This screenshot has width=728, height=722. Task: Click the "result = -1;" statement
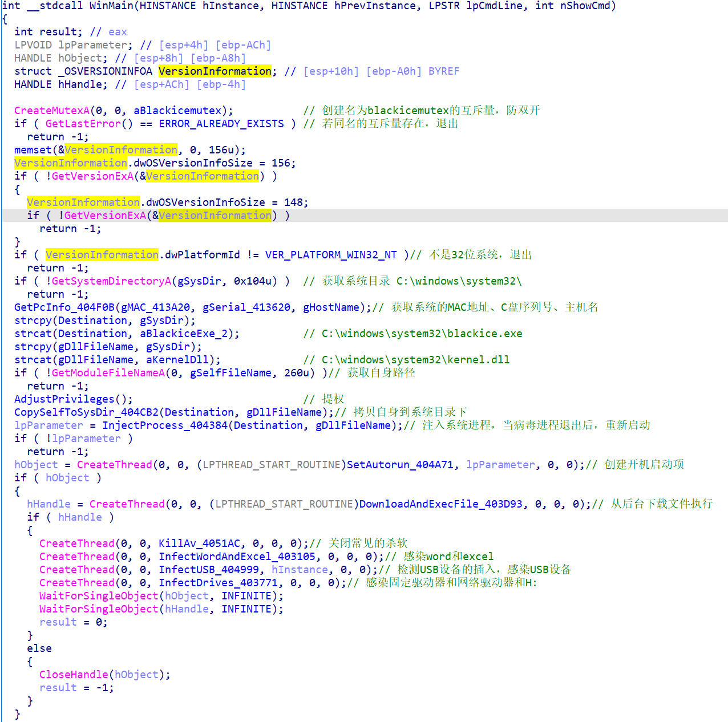pyautogui.click(x=77, y=688)
